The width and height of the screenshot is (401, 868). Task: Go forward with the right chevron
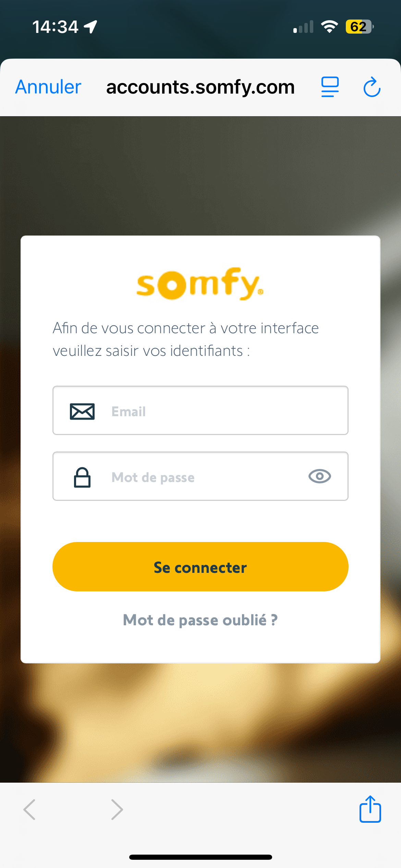[117, 810]
